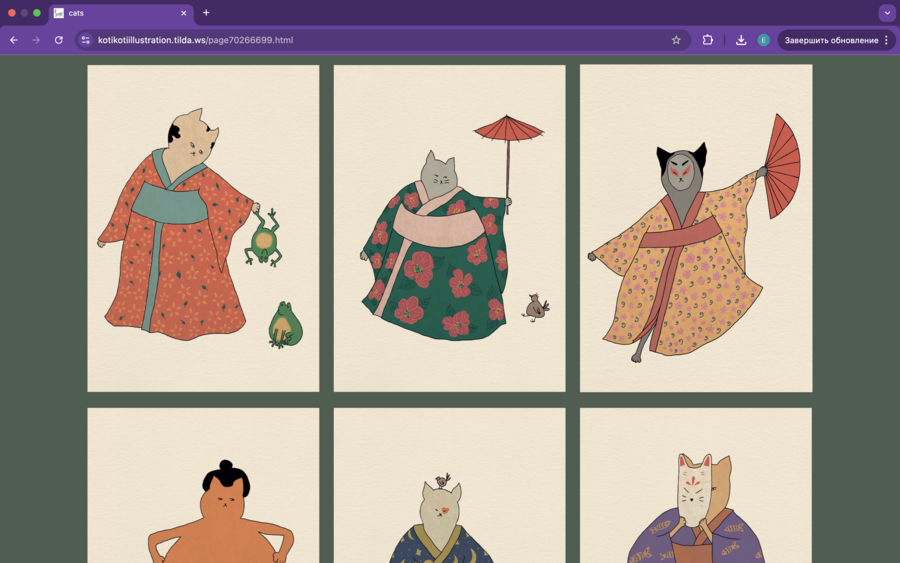Open the cat holding fox mask illustration

tap(696, 486)
